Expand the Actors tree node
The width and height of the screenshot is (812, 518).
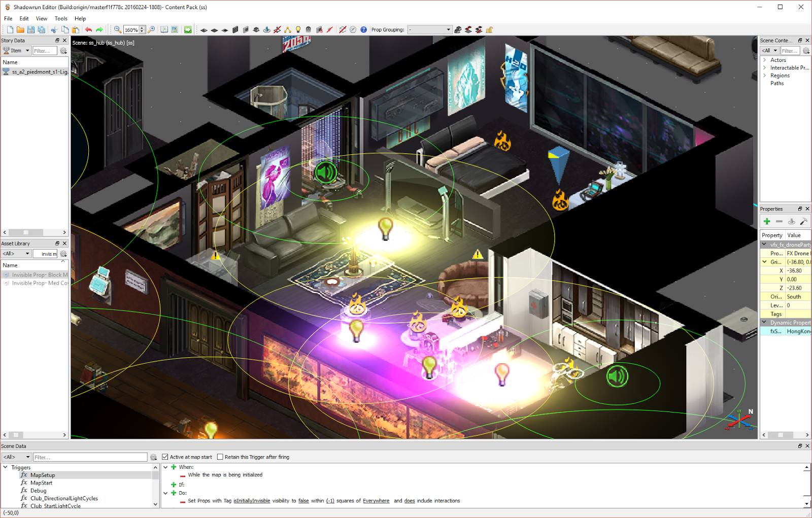pyautogui.click(x=764, y=60)
